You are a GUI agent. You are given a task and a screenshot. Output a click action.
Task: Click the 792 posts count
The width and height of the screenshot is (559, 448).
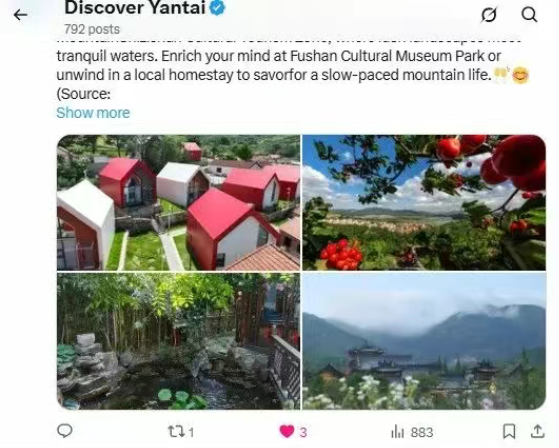click(x=92, y=29)
